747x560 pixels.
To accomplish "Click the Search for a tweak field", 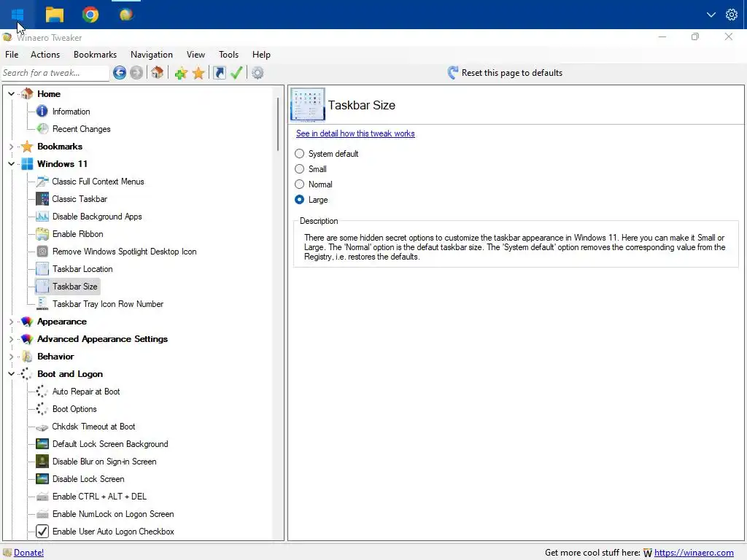I will 55,73.
